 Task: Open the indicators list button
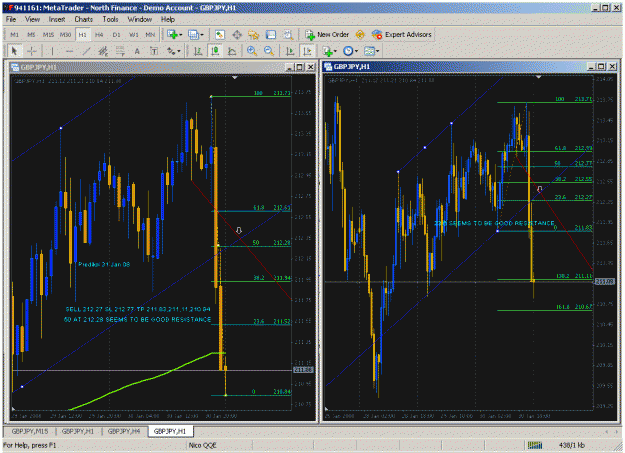click(328, 51)
